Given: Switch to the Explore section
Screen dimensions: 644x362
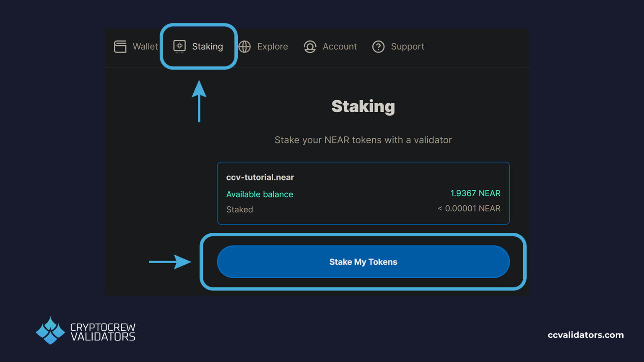Looking at the screenshot, I should [x=273, y=47].
